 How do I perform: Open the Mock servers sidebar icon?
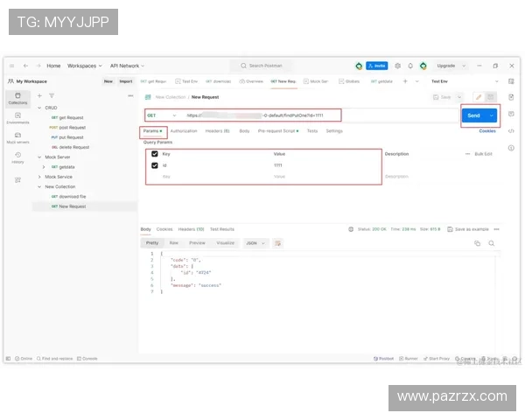coord(17,136)
